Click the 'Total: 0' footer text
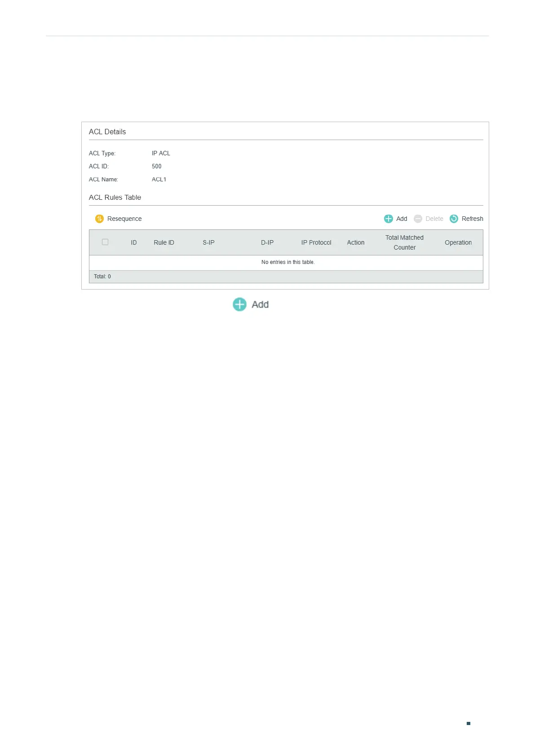535x756 pixels. pos(102,277)
